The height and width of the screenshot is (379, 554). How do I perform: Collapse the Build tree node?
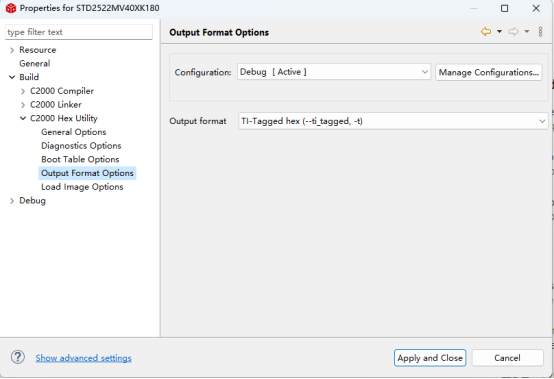[12, 77]
